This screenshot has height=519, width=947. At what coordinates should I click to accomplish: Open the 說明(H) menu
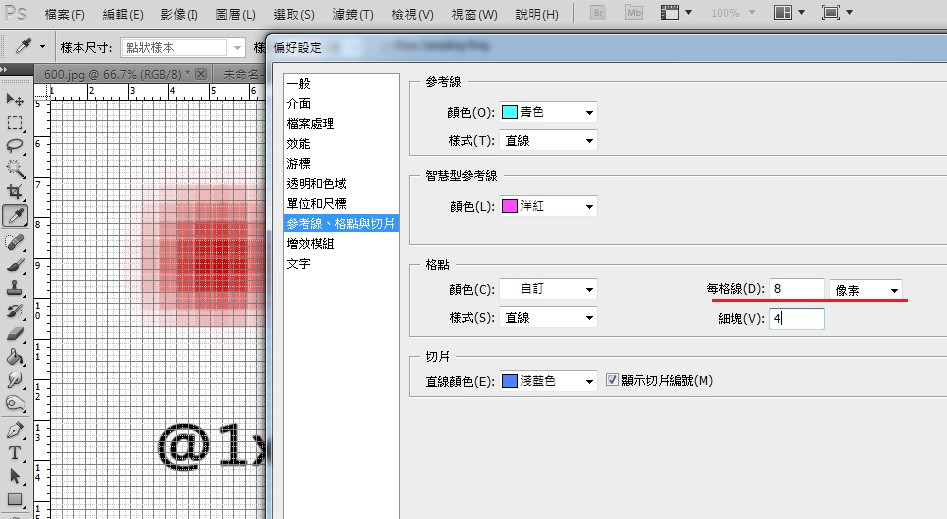tap(537, 15)
